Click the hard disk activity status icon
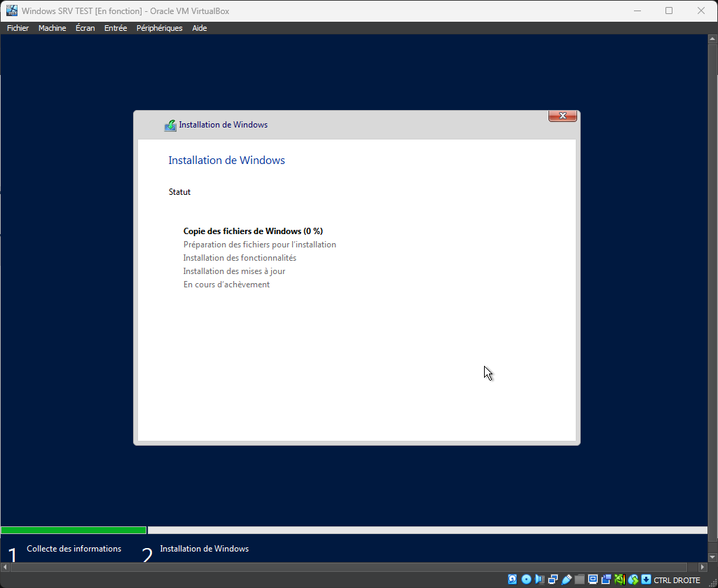 (512, 580)
